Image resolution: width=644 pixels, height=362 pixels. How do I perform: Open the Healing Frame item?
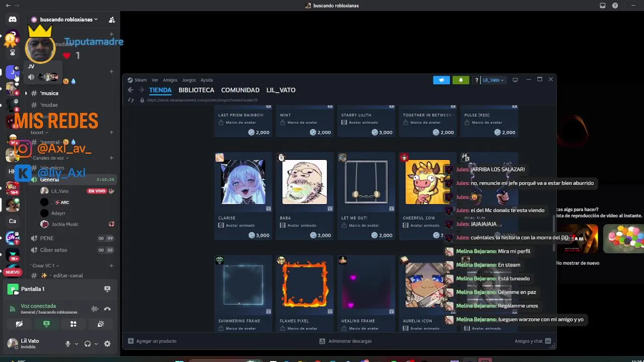click(366, 294)
